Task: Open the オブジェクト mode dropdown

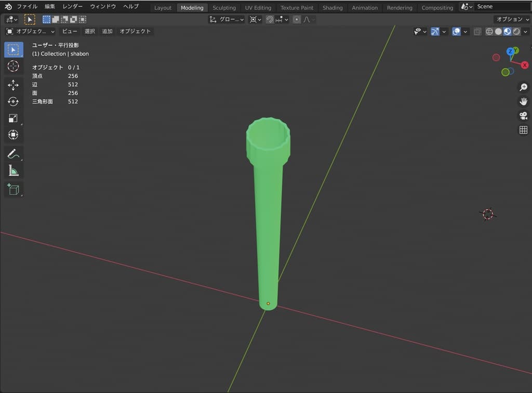Action: tap(30, 31)
